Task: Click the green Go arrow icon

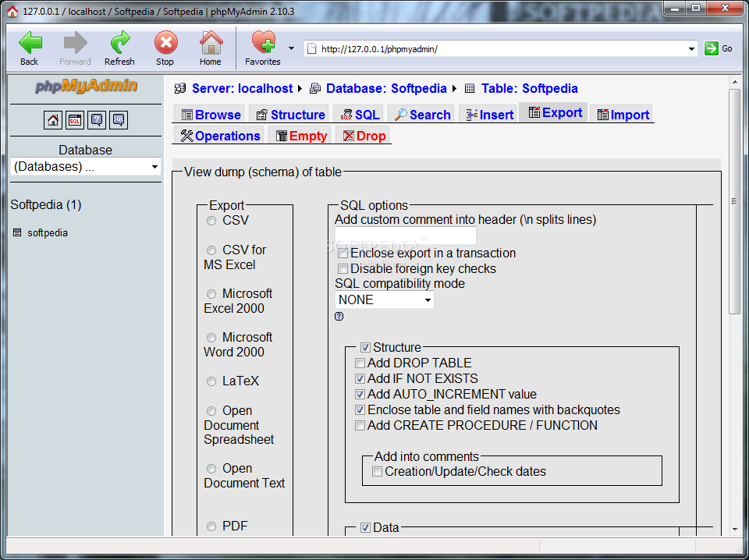Action: [711, 48]
